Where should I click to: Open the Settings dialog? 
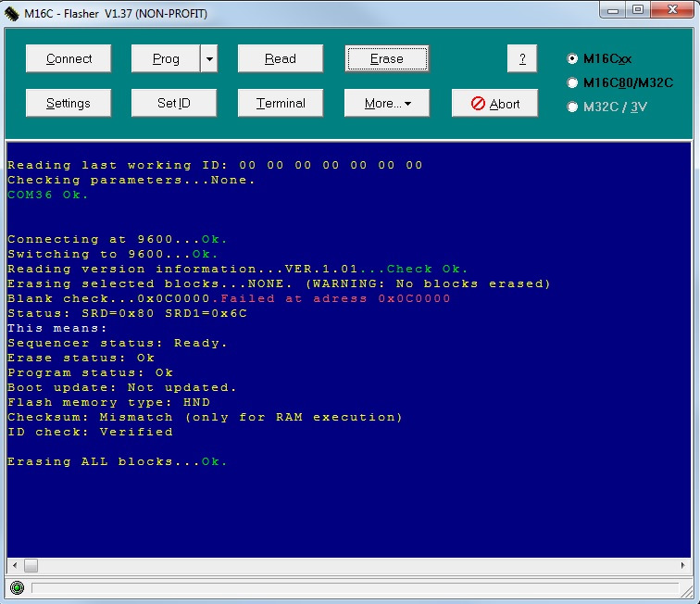pyautogui.click(x=69, y=103)
